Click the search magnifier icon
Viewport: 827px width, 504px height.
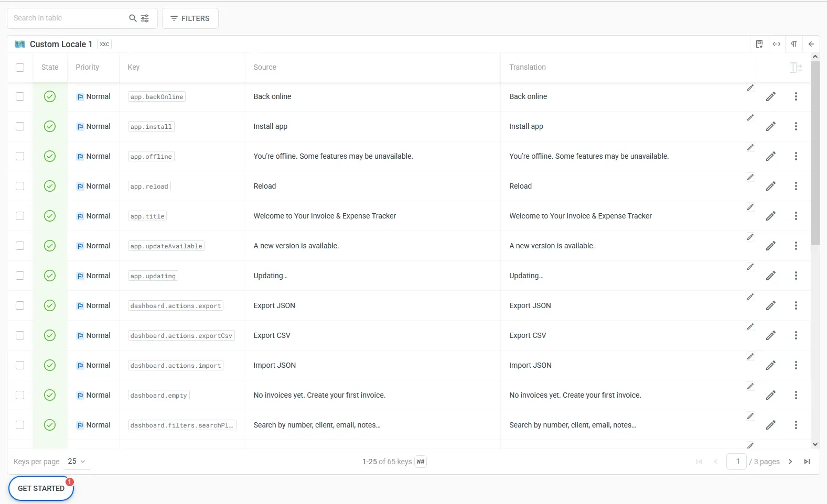point(133,18)
